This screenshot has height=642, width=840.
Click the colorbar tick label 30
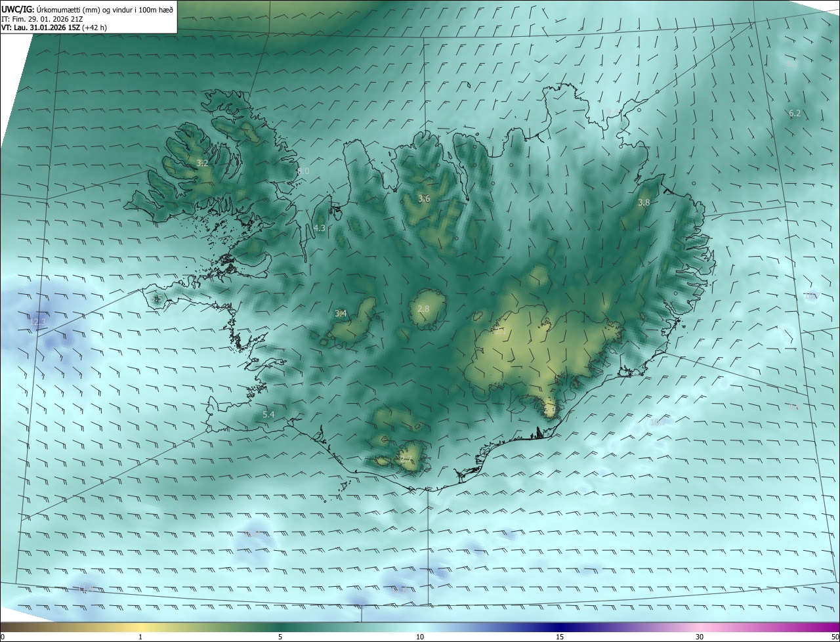point(700,637)
